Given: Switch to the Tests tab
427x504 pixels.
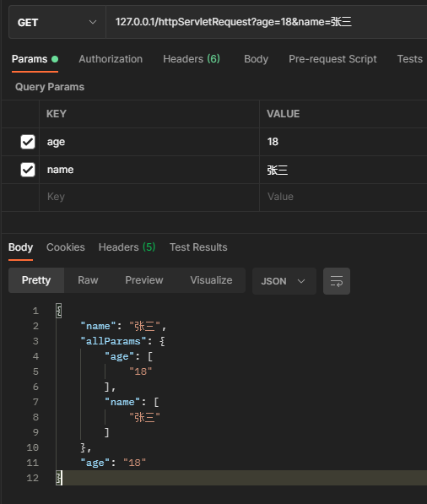Looking at the screenshot, I should pos(409,59).
